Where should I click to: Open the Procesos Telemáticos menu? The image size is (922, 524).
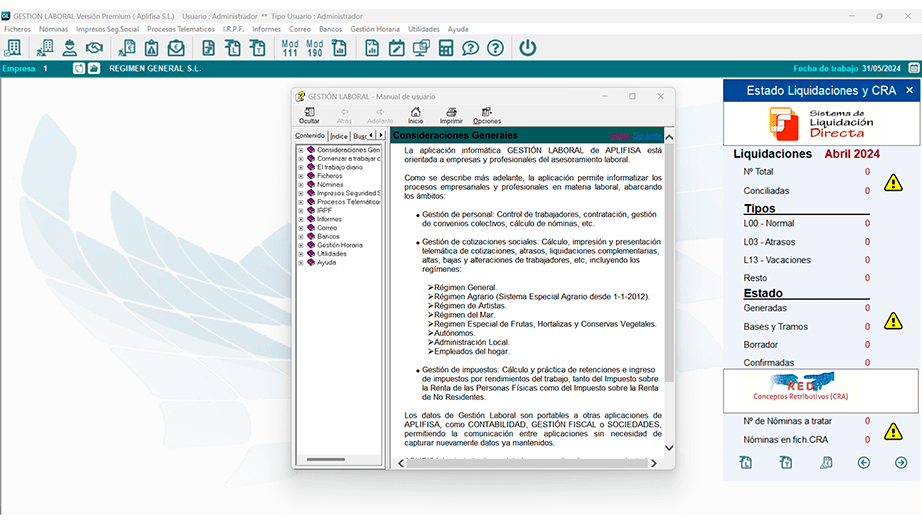(181, 29)
